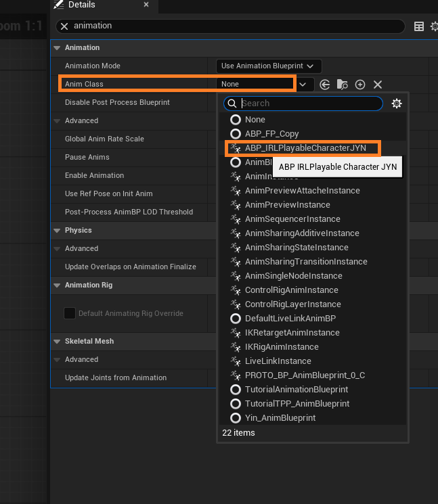Viewport: 438px width, 504px height.
Task: Open the class picker settings gear
Action: [397, 104]
